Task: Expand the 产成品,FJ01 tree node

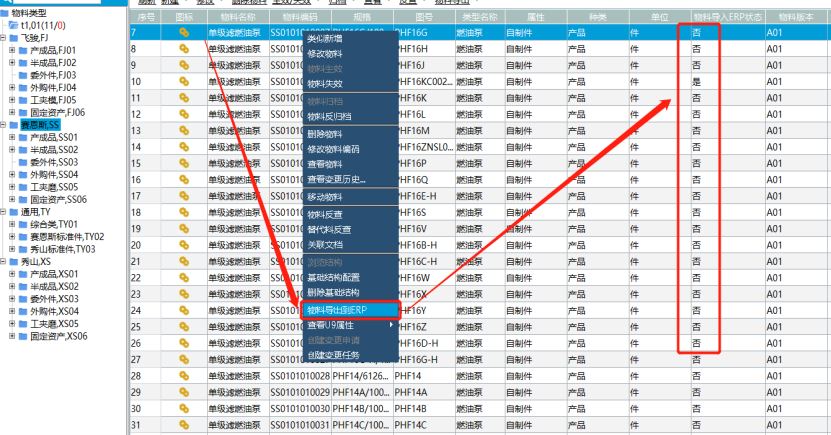Action: click(12, 50)
